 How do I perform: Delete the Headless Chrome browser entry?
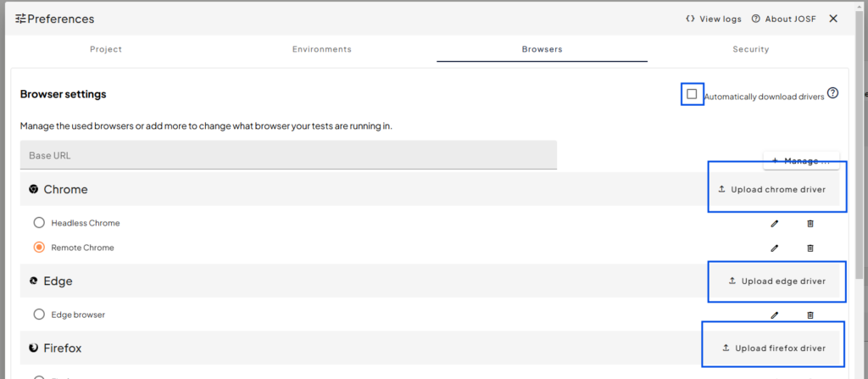click(x=810, y=223)
